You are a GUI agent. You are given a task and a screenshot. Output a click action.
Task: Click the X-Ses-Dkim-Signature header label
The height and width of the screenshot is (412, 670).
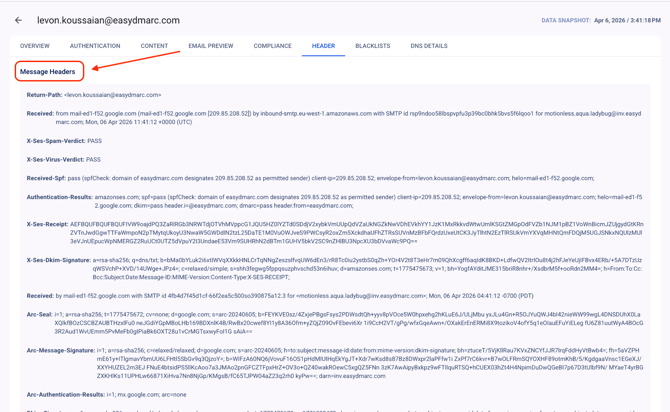click(59, 260)
